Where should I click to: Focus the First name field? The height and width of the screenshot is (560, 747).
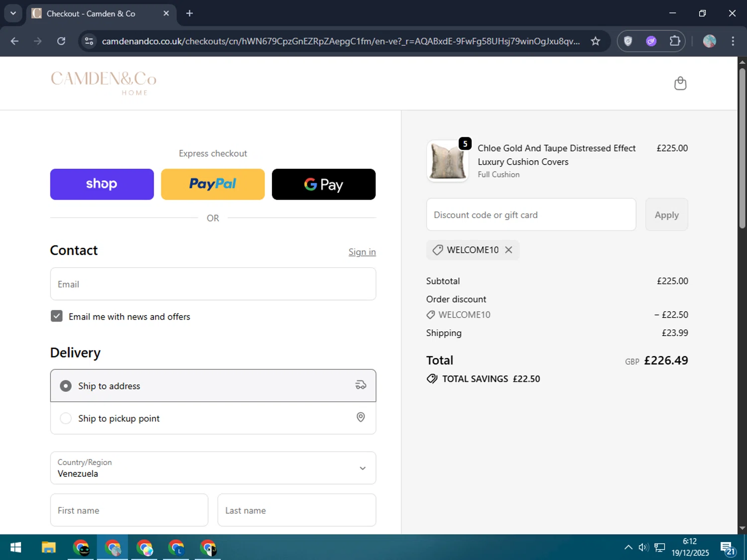click(129, 510)
